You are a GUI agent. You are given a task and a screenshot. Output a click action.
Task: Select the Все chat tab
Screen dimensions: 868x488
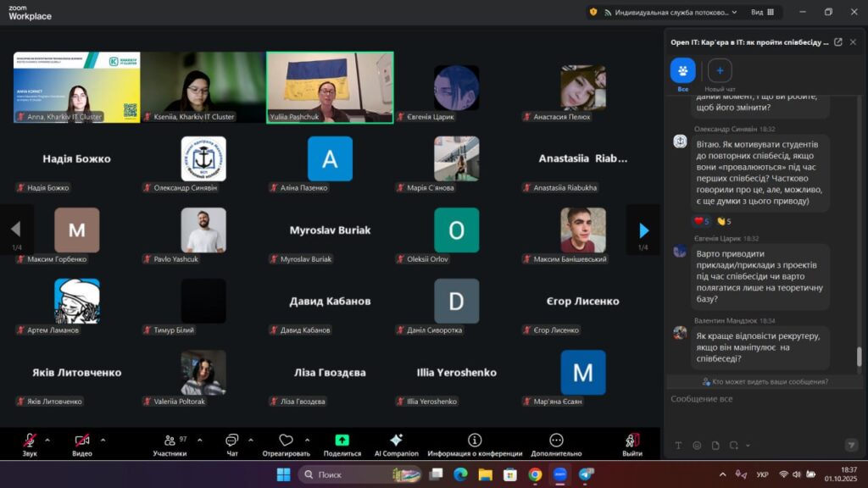[x=682, y=71]
